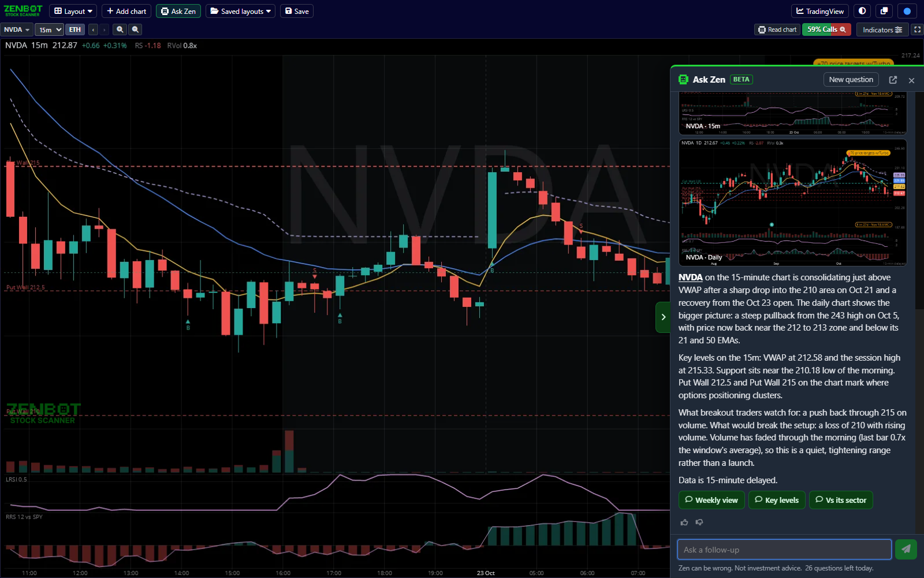The width and height of the screenshot is (924, 578).
Task: Send the follow-up question
Action: click(906, 549)
